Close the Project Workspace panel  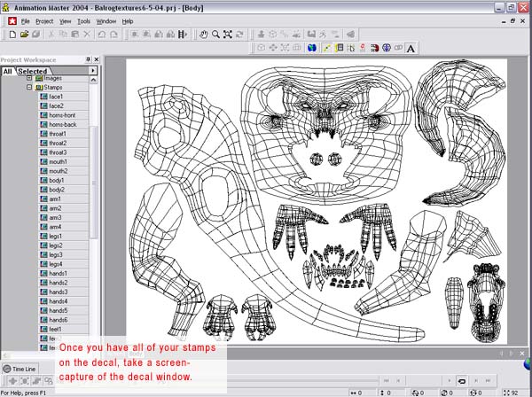point(96,59)
